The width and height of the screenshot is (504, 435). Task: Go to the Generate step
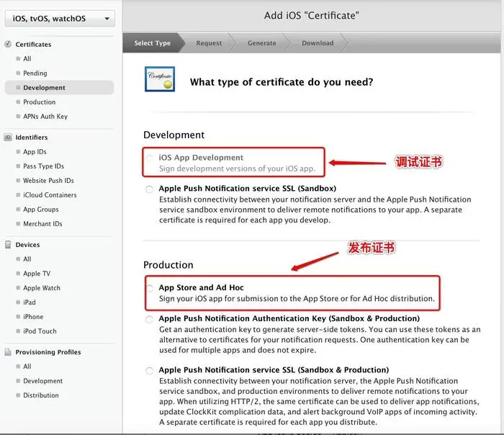261,43
